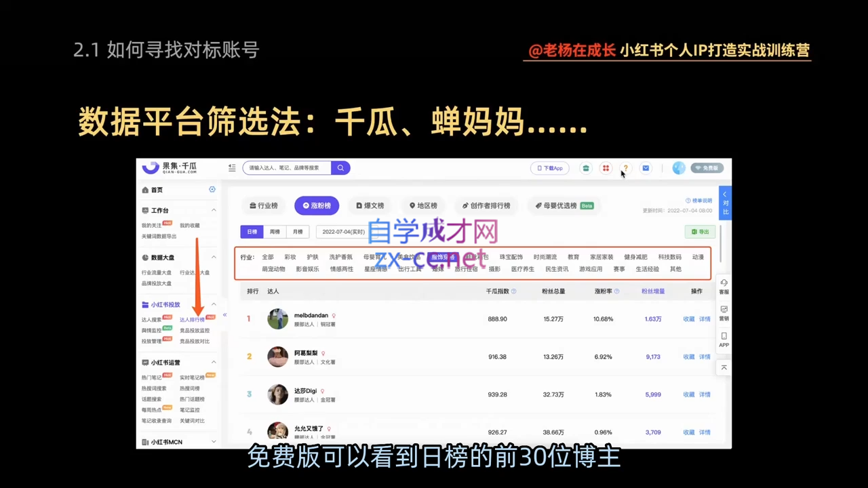The height and width of the screenshot is (488, 868).
Task: Open the 榜单说明 link
Action: 699,201
